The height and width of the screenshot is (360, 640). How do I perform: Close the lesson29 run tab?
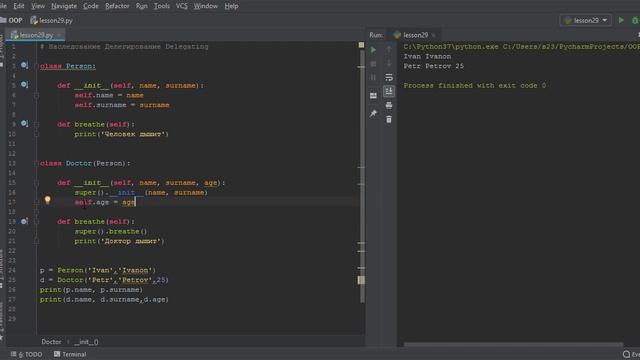coord(433,35)
